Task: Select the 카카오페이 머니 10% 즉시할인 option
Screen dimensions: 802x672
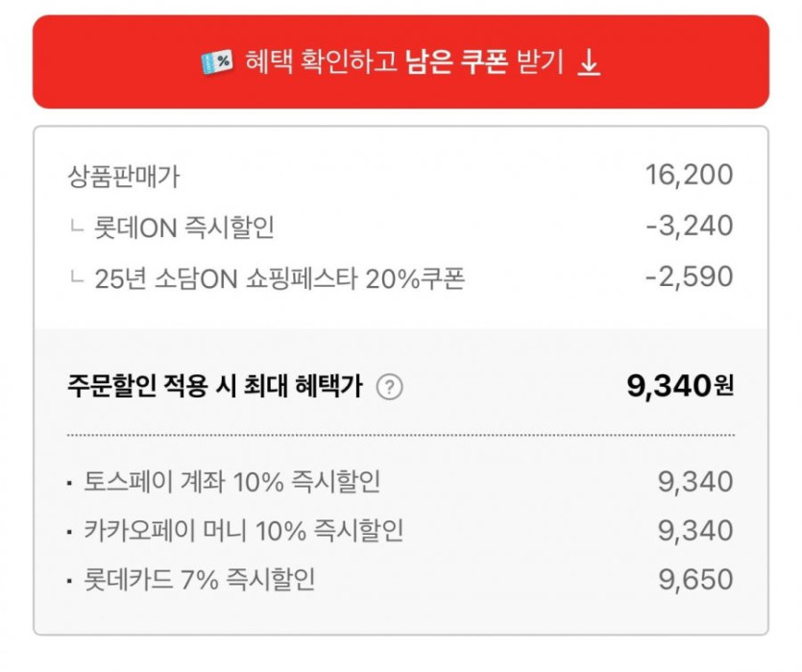Action: [x=244, y=531]
